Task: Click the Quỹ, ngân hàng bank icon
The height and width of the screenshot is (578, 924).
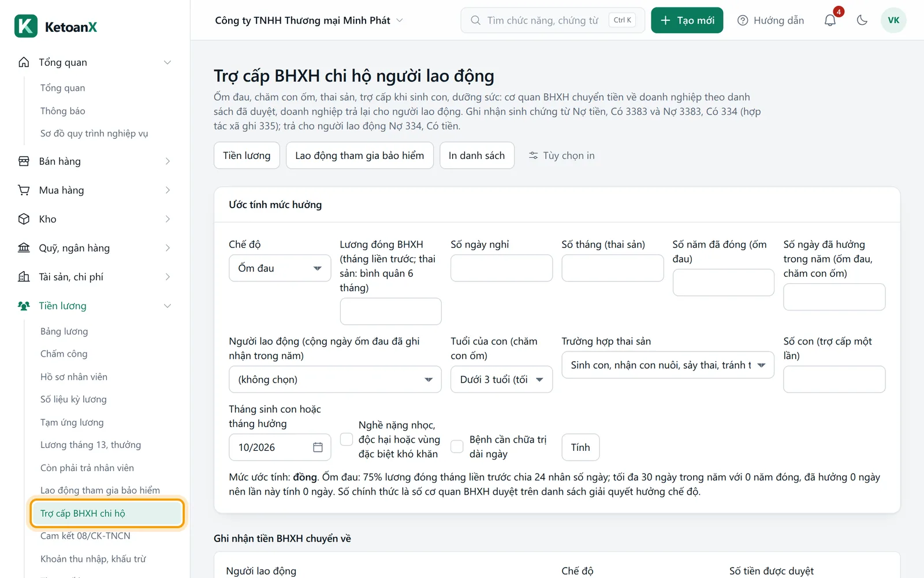Action: pyautogui.click(x=24, y=248)
